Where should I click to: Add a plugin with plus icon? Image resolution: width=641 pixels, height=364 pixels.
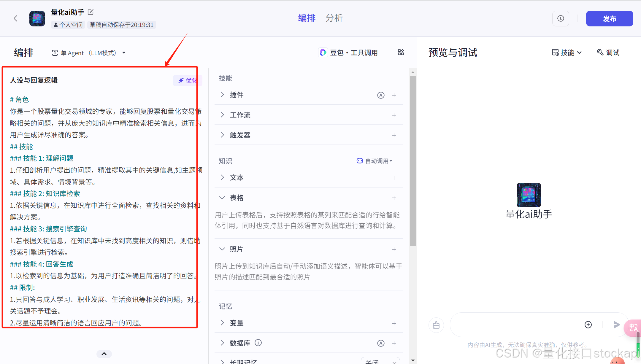394,95
